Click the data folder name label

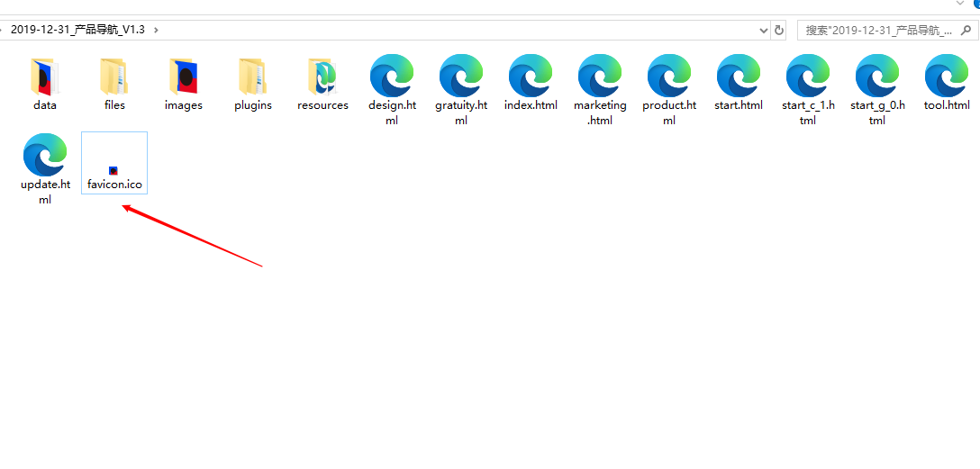coord(45,105)
